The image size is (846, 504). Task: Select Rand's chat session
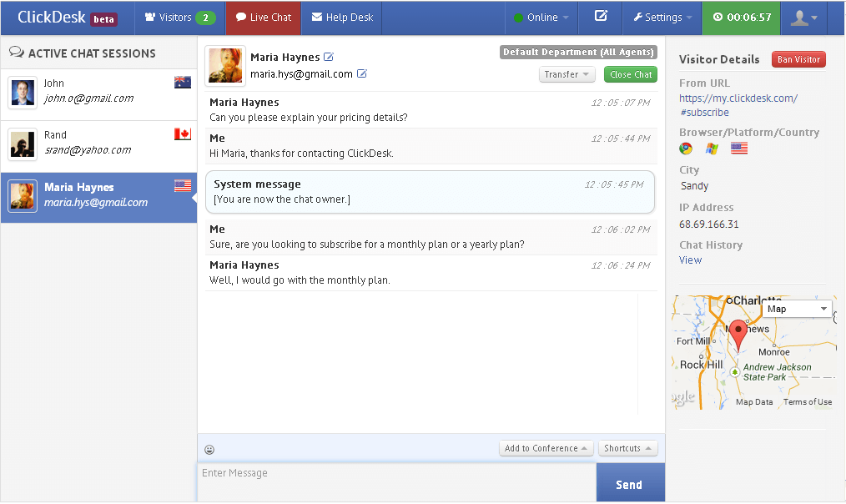(x=98, y=146)
